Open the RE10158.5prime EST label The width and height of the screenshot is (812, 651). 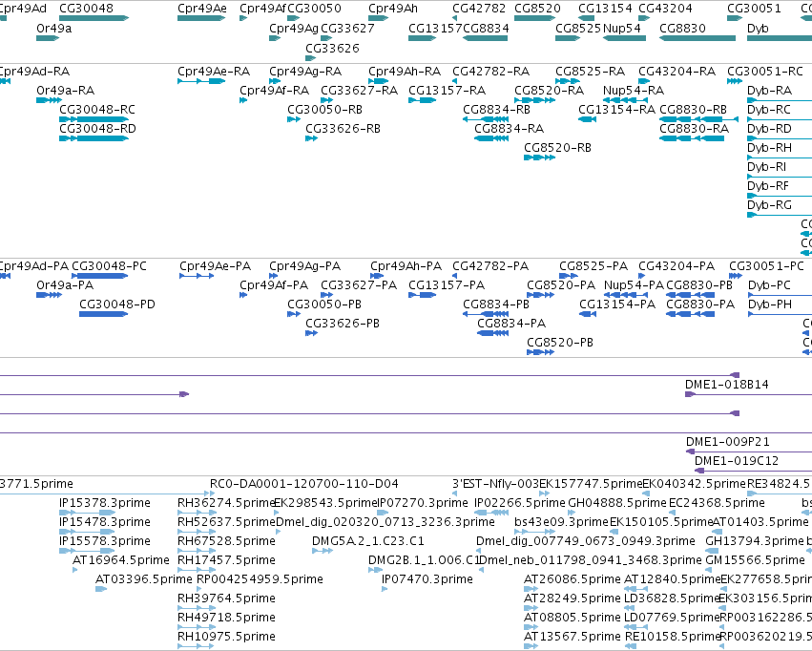(x=674, y=636)
